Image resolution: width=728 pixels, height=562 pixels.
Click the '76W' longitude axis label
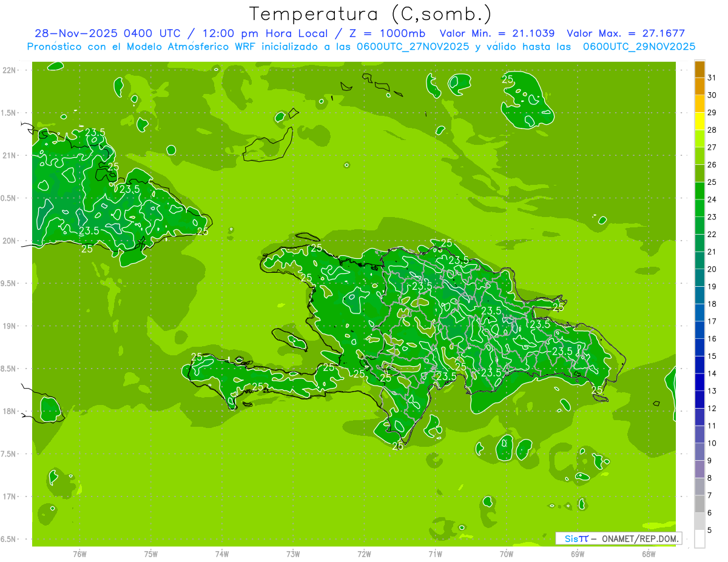79,554
